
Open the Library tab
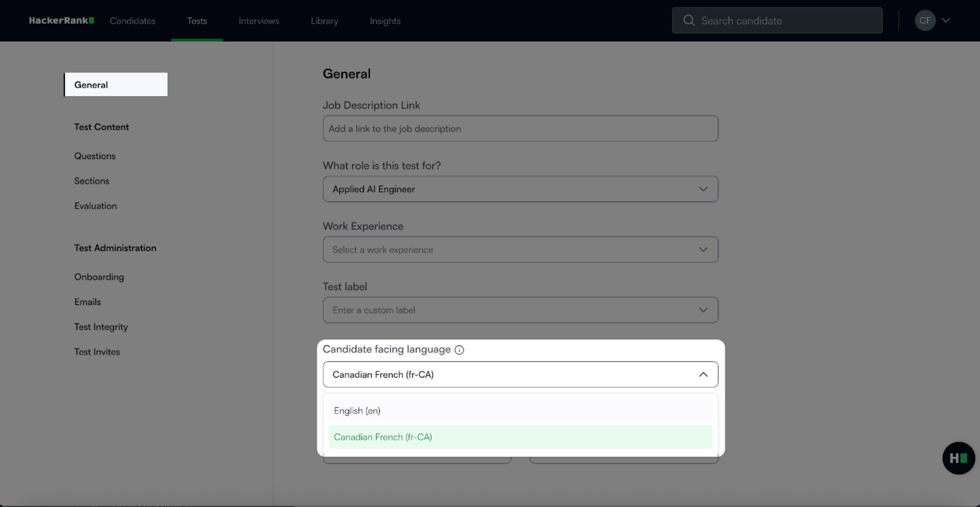[x=324, y=21]
